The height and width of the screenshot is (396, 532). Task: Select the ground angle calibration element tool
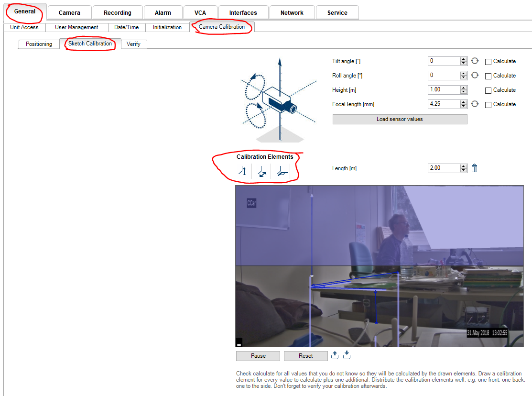(282, 171)
